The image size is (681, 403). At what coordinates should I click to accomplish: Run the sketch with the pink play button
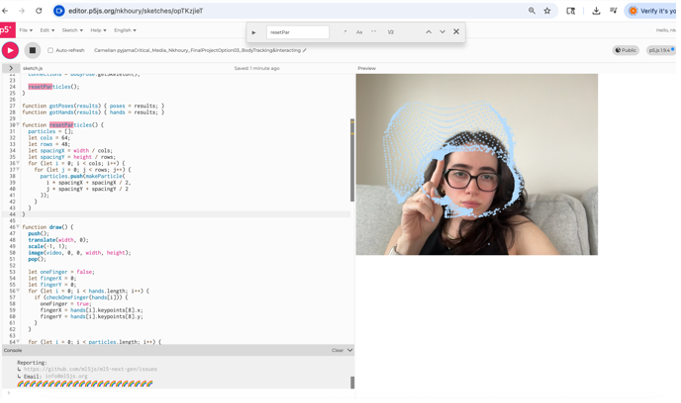[x=10, y=50]
